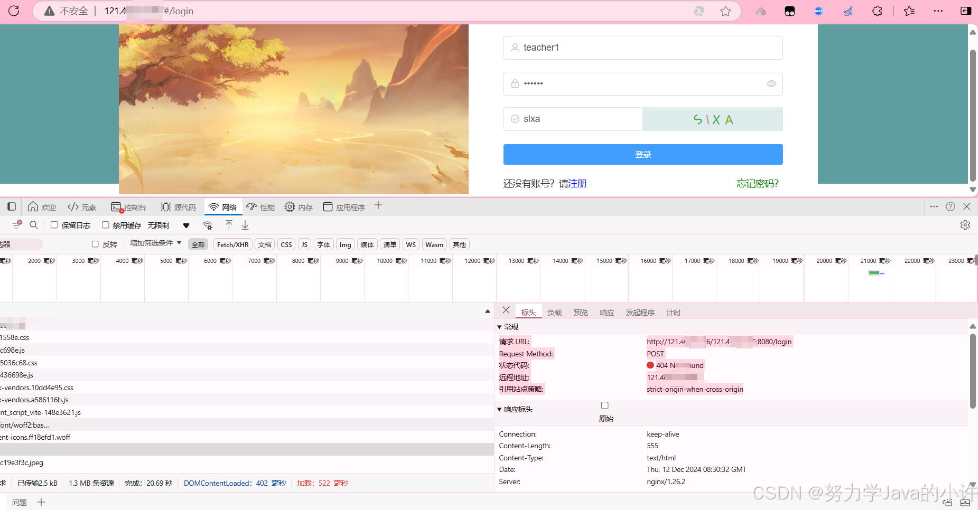Click the username field with teacher1
This screenshot has height=510, width=980.
[x=643, y=48]
